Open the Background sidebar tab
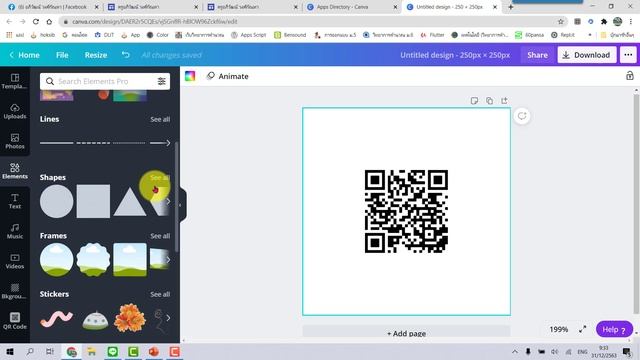The image size is (640, 360). [x=15, y=291]
